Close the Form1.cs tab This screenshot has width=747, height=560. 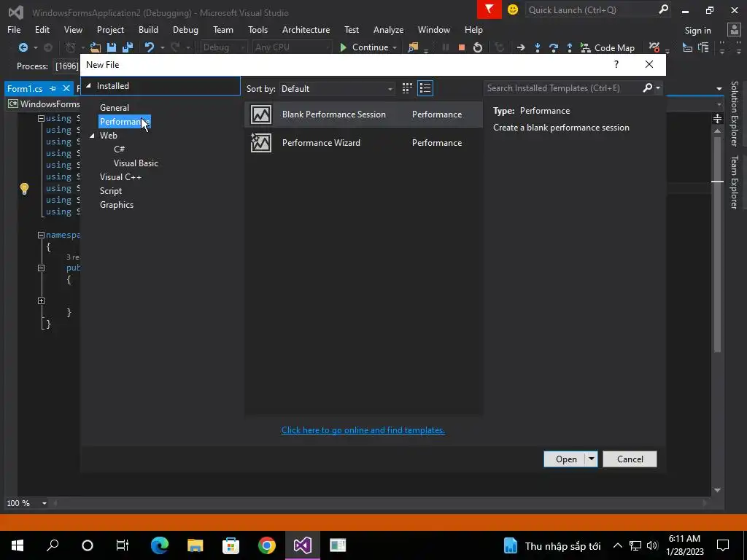66,88
